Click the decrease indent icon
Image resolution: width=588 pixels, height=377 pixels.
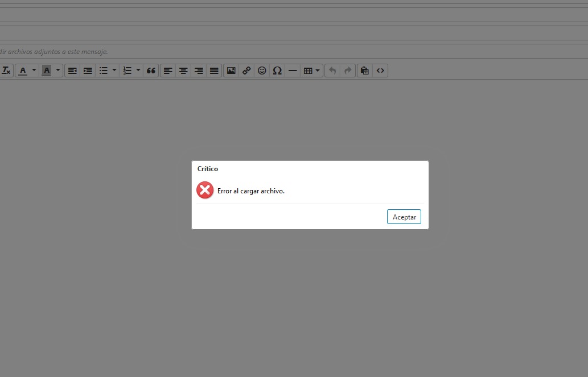tap(72, 71)
